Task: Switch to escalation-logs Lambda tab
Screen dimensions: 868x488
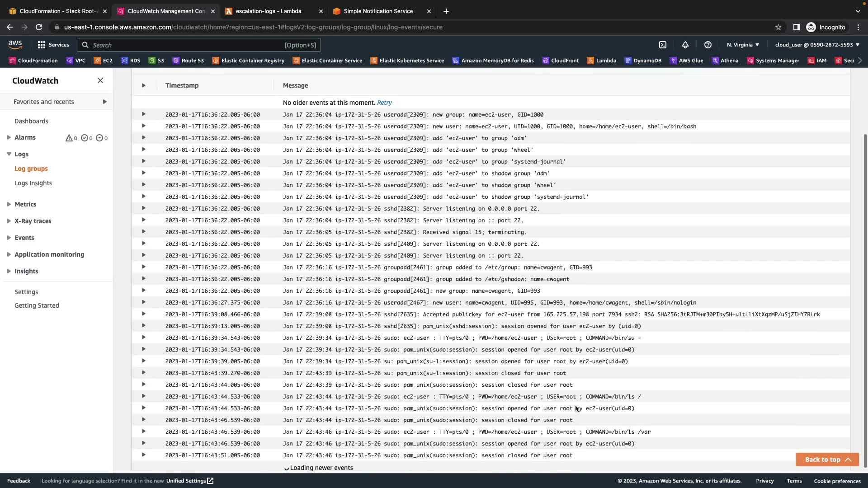Action: [269, 11]
